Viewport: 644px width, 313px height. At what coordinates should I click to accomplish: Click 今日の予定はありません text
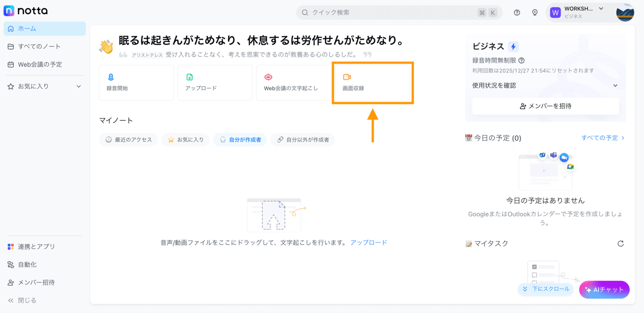545,201
